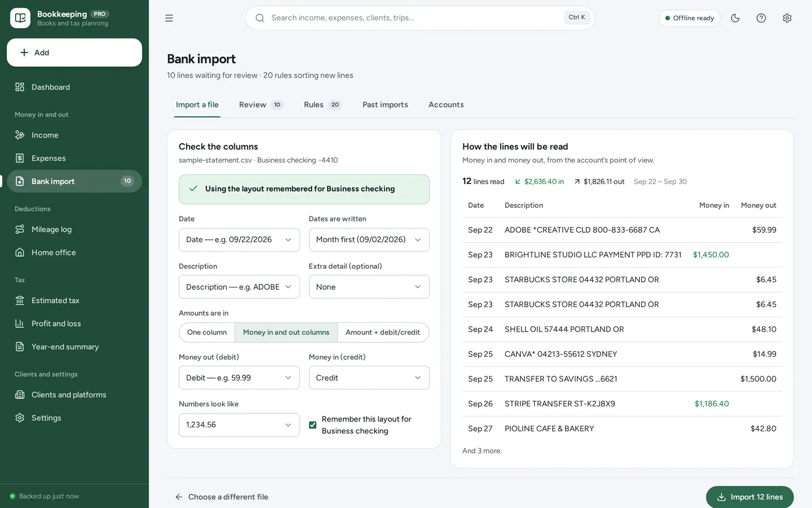
Task: Click the hamburger menu icon
Action: point(169,18)
